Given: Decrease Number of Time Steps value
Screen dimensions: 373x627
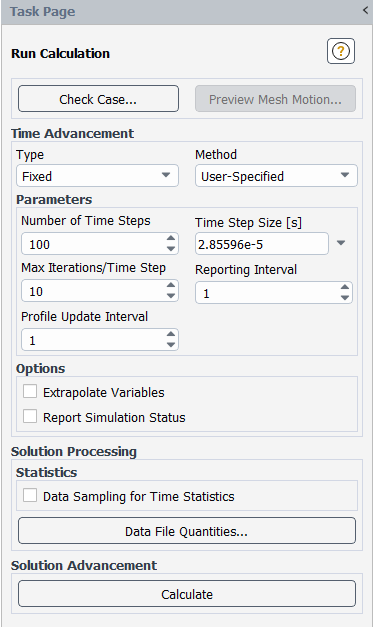Looking at the screenshot, I should pos(171,249).
